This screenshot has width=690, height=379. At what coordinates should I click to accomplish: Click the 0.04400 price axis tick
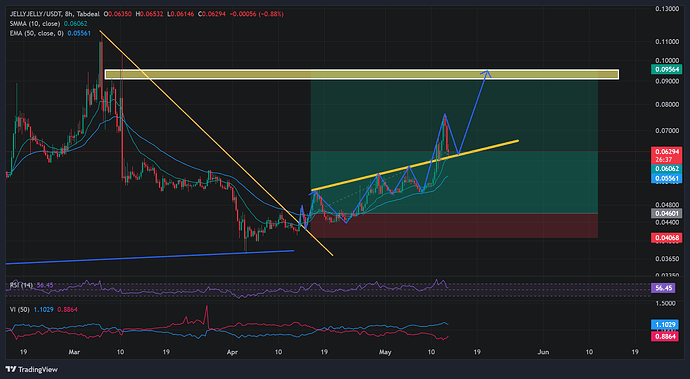click(666, 222)
